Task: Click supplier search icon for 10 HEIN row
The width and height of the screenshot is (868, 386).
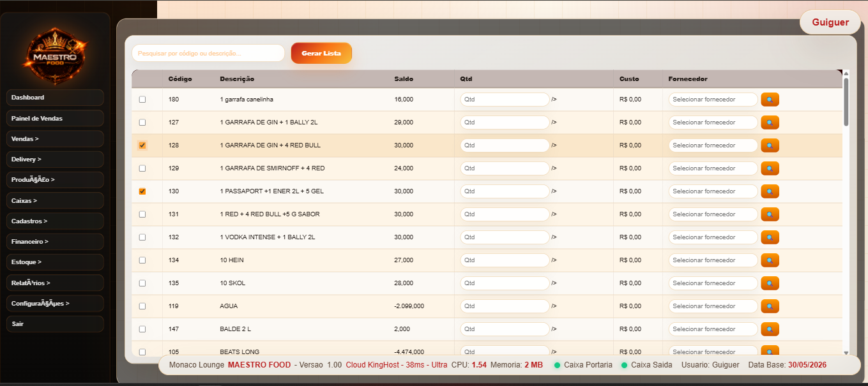Action: coord(770,260)
